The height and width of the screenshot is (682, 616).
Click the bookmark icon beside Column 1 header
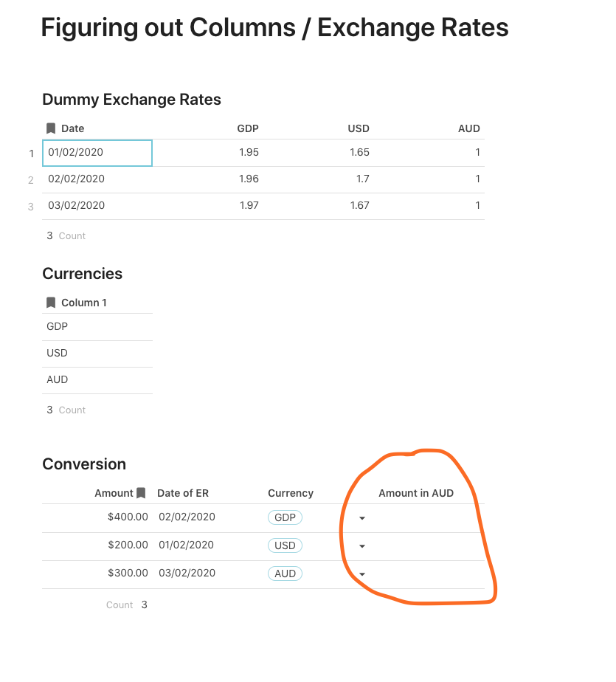51,303
